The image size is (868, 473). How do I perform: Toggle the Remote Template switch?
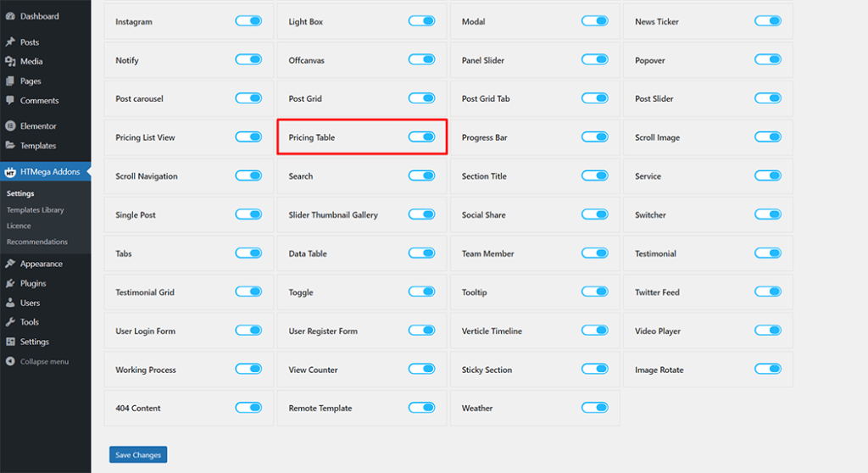click(422, 408)
